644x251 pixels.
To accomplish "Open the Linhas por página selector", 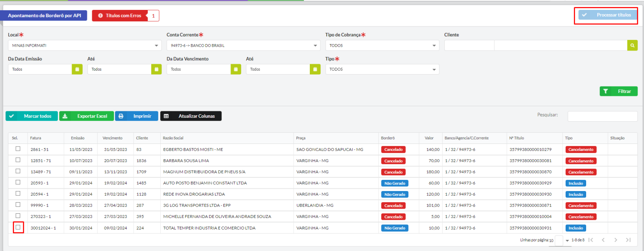I will click(x=563, y=240).
